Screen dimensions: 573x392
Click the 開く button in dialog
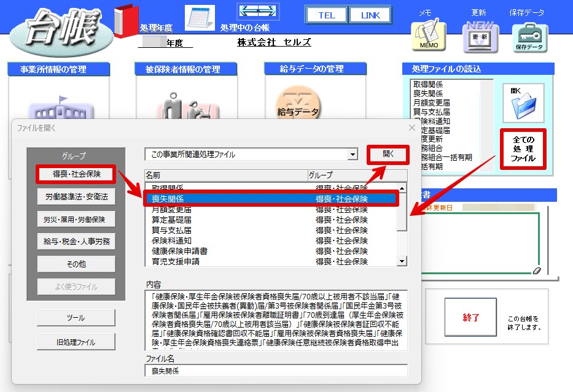tap(388, 155)
